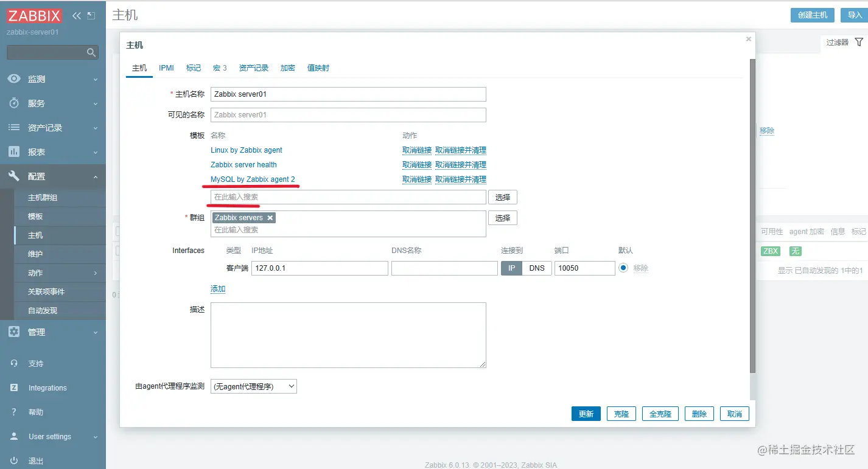Click the 主机名称 input field
The image size is (868, 469).
[x=348, y=94]
